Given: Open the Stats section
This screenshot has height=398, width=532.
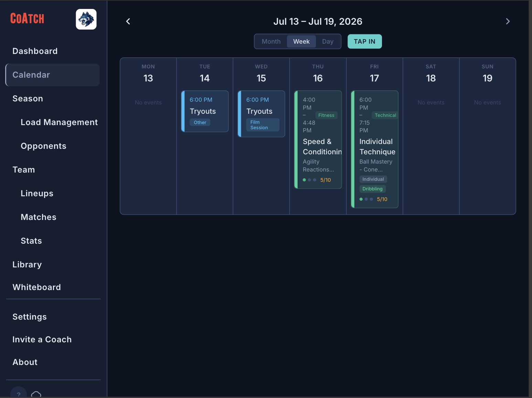Looking at the screenshot, I should pos(31,241).
